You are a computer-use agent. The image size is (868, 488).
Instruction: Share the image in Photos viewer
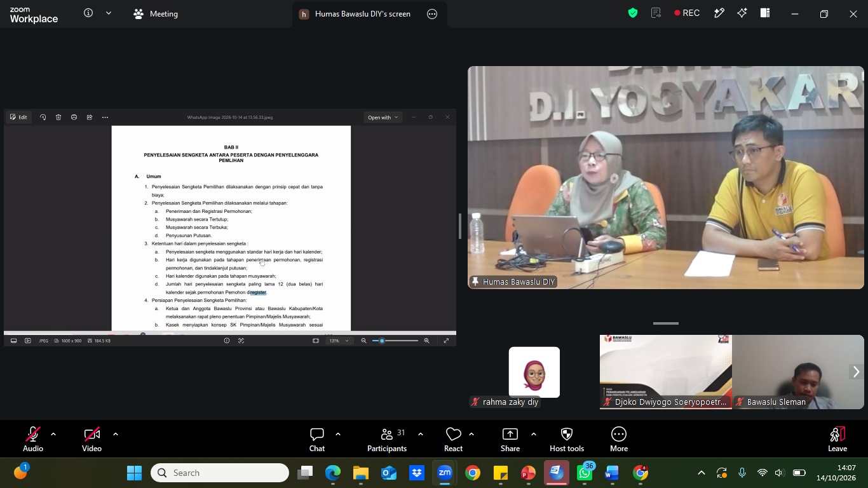pos(90,117)
